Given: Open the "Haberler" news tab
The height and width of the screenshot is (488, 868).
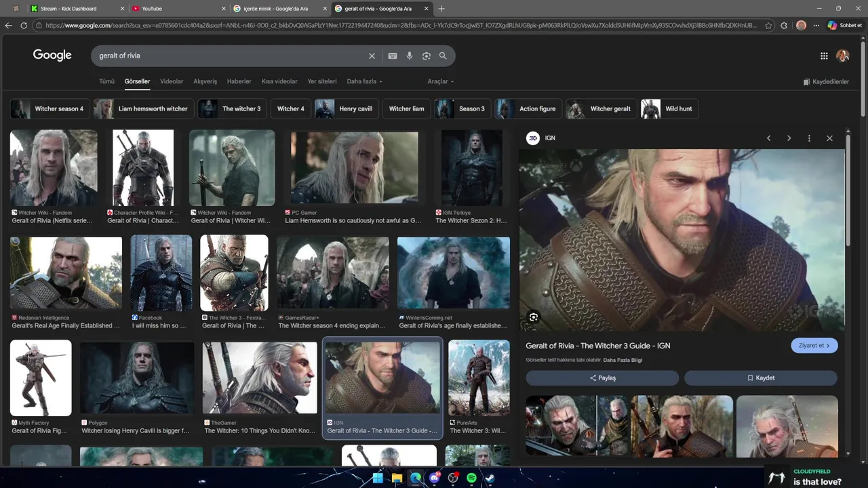Looking at the screenshot, I should tap(239, 81).
